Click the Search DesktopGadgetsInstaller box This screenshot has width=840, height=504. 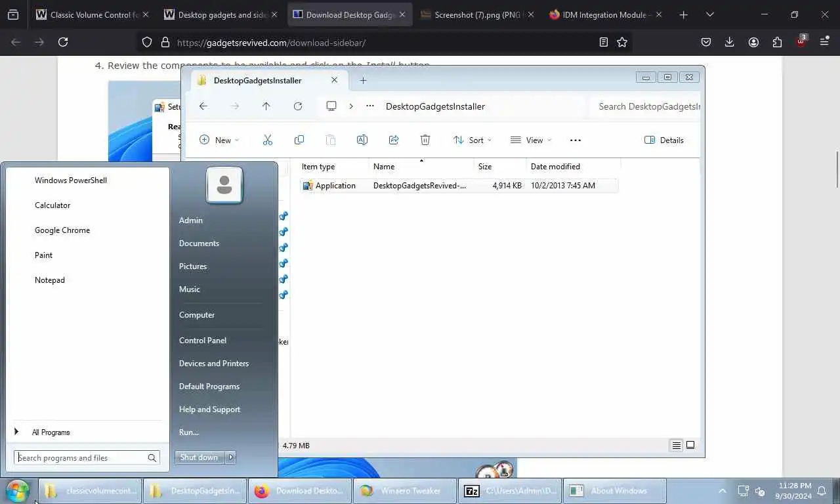(x=646, y=106)
